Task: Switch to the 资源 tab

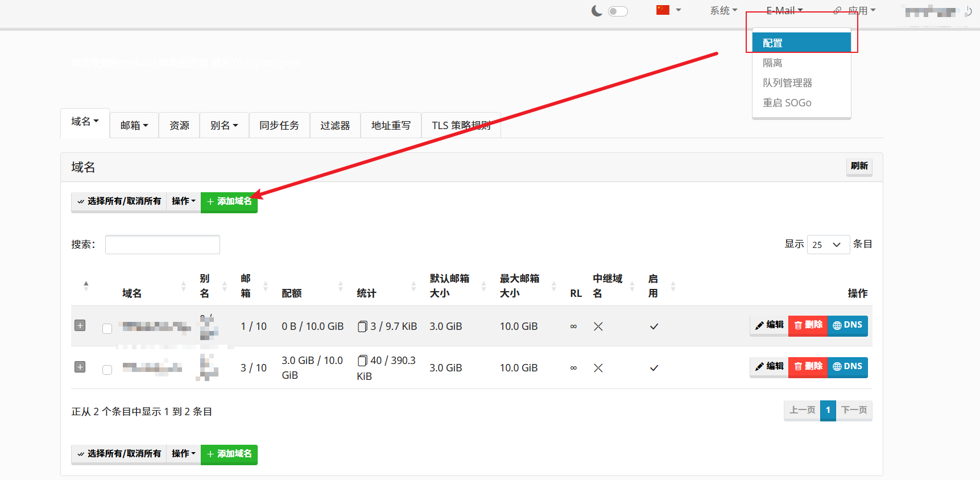Action: pos(179,125)
